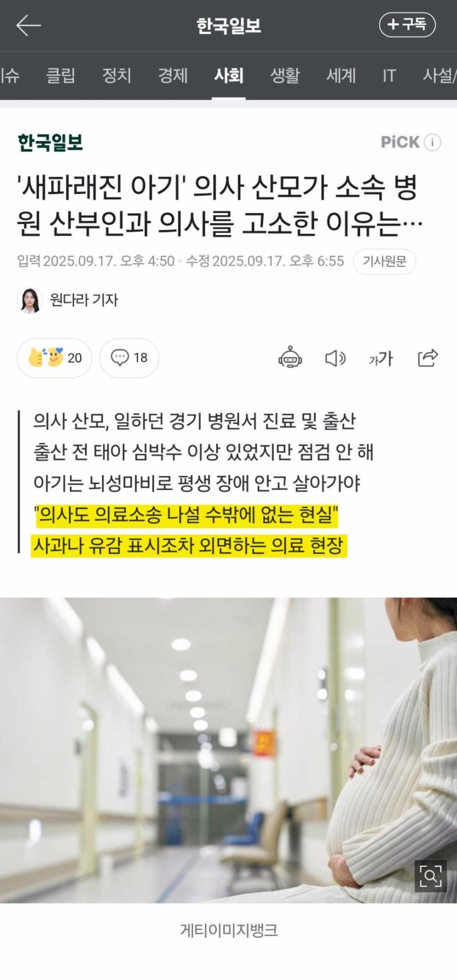This screenshot has width=457, height=980.
Task: Share the article with share icon
Action: coord(428,358)
